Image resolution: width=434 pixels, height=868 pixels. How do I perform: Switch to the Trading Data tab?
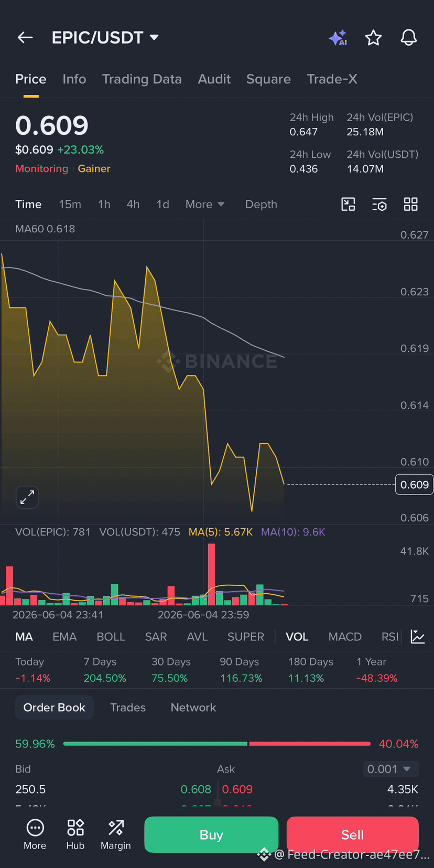[x=142, y=79]
